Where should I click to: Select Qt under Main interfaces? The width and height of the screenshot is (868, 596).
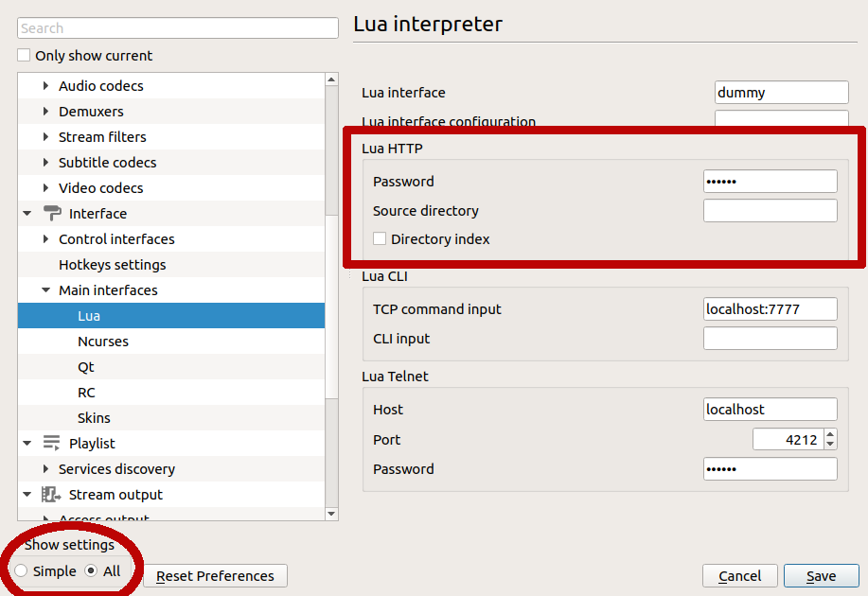(86, 367)
